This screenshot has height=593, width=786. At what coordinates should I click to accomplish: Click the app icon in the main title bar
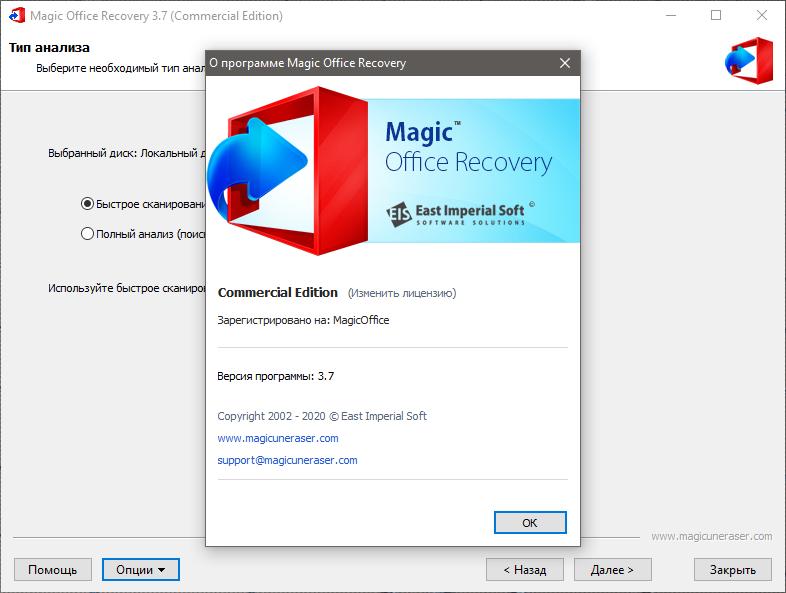coord(17,16)
